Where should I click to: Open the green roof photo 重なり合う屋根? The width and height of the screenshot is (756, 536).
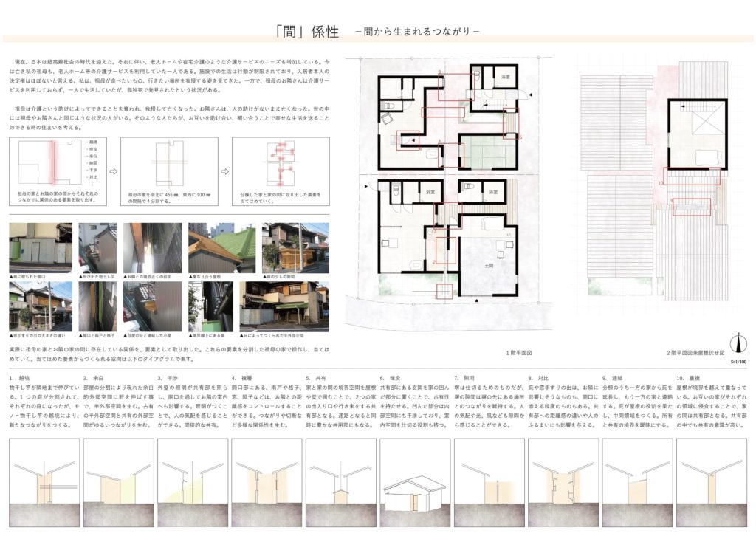pyautogui.click(x=221, y=247)
